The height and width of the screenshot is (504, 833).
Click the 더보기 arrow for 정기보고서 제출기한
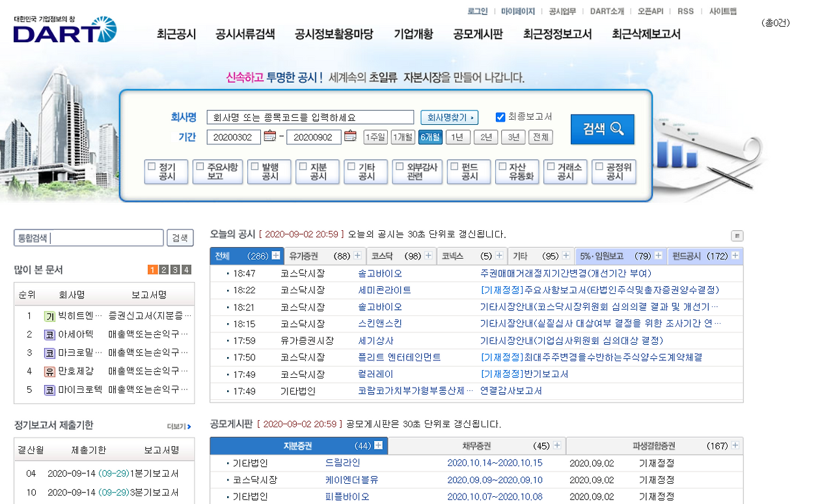point(179,427)
